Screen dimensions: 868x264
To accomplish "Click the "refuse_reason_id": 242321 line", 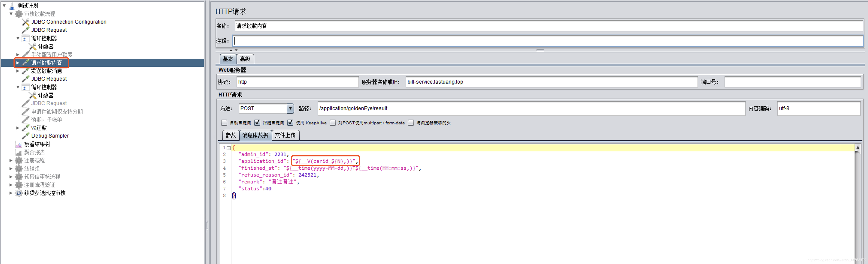I will click(279, 175).
